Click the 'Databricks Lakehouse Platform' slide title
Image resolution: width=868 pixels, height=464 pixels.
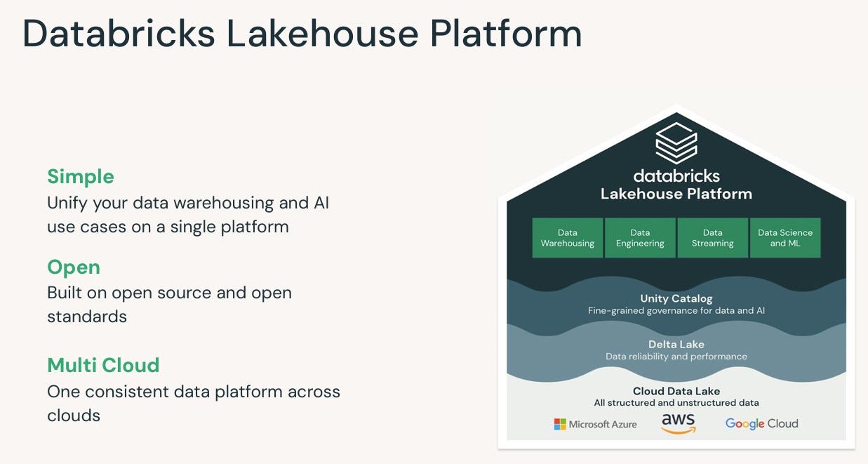click(302, 33)
